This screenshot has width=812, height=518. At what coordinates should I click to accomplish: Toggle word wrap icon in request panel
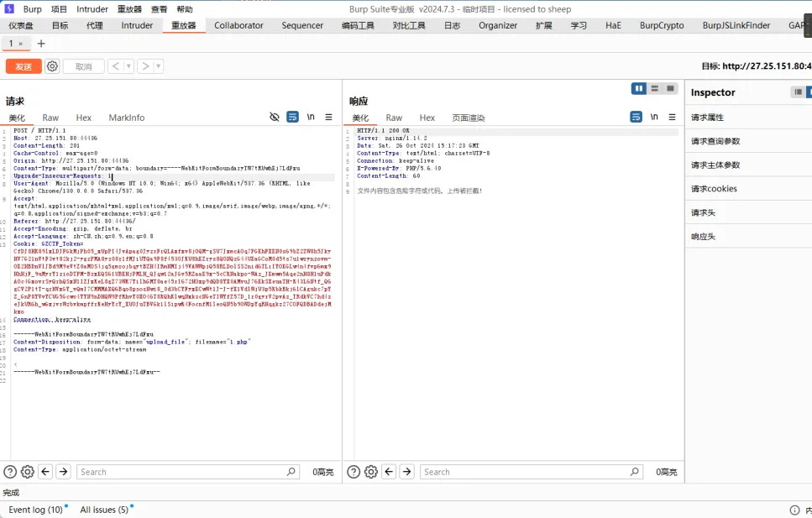click(292, 117)
